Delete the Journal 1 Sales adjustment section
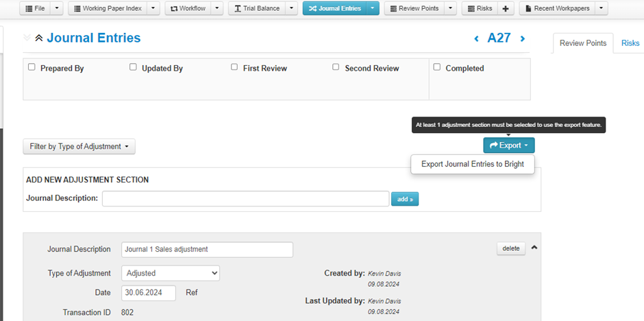 coord(510,248)
